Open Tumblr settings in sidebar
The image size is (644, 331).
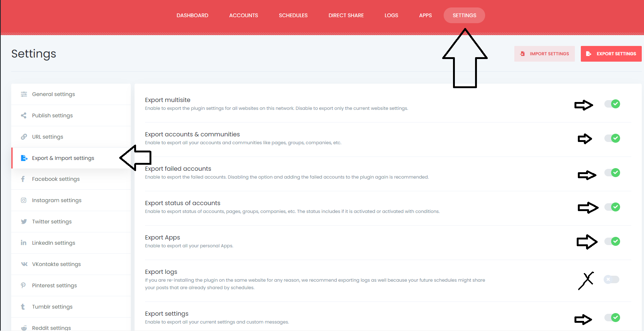pyautogui.click(x=52, y=307)
